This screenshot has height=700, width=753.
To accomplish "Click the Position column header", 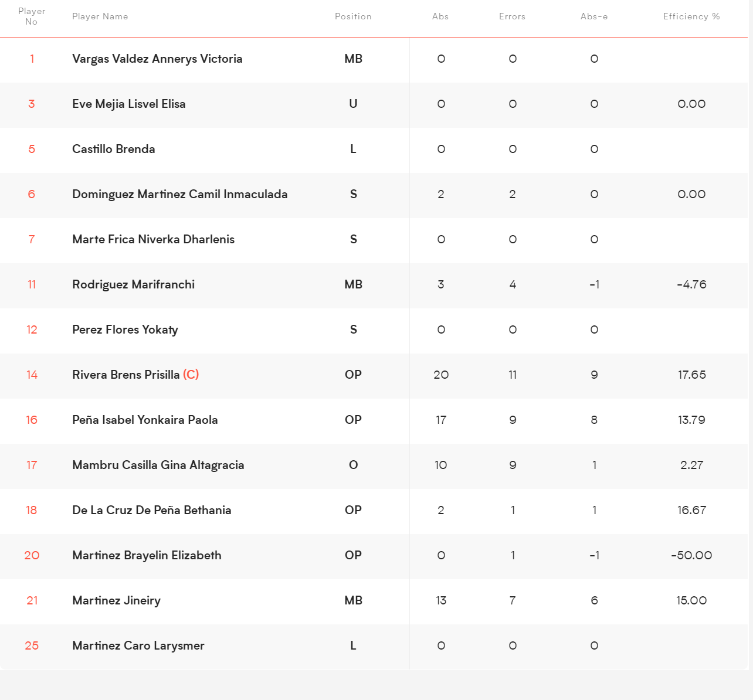I will point(353,16).
